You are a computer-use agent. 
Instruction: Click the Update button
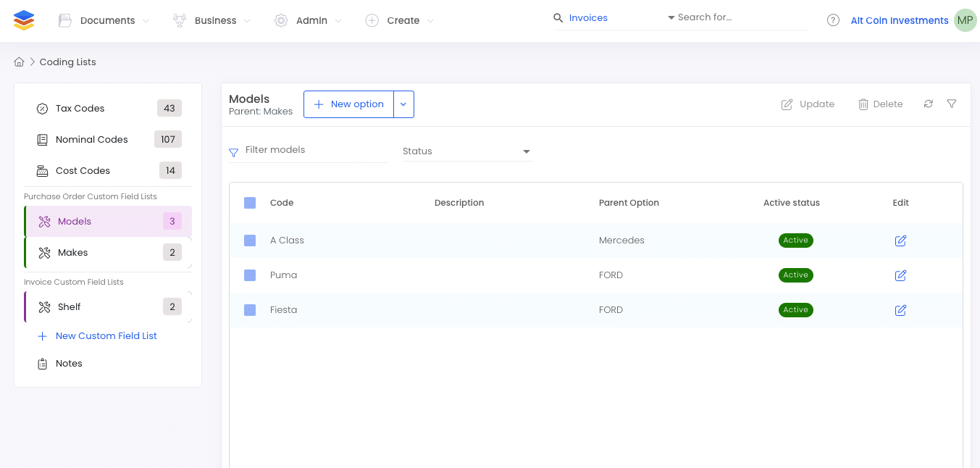(808, 104)
